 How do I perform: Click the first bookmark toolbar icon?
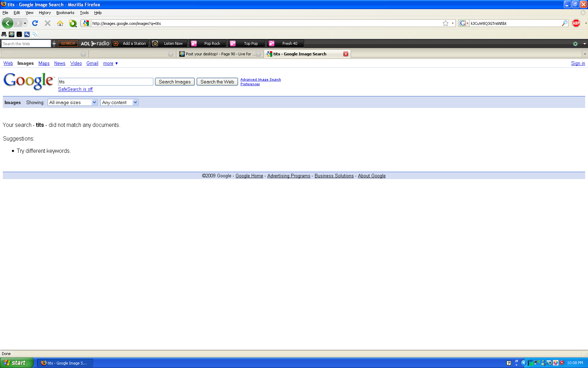tap(4, 34)
